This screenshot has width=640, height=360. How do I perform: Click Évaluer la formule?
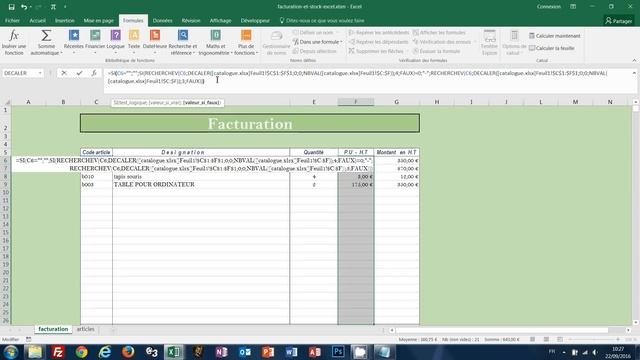tap(436, 51)
